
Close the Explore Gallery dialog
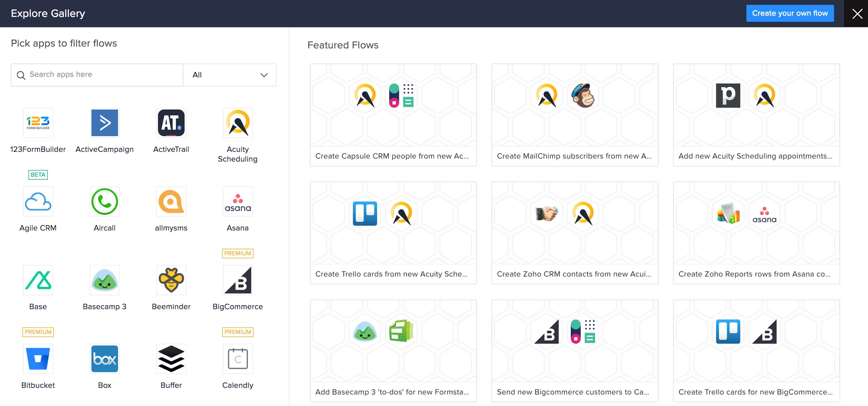[x=857, y=13]
